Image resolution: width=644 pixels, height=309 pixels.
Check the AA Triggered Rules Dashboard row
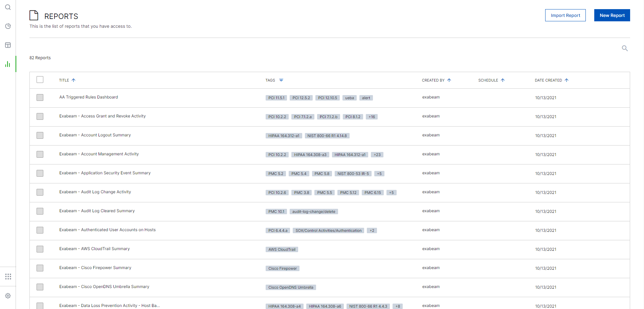pos(40,97)
